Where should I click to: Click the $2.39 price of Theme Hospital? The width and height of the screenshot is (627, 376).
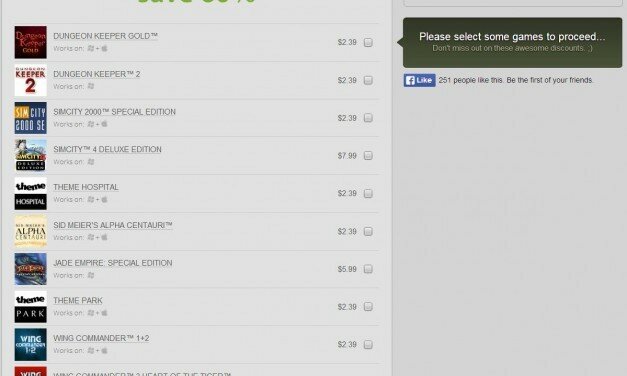(x=347, y=194)
